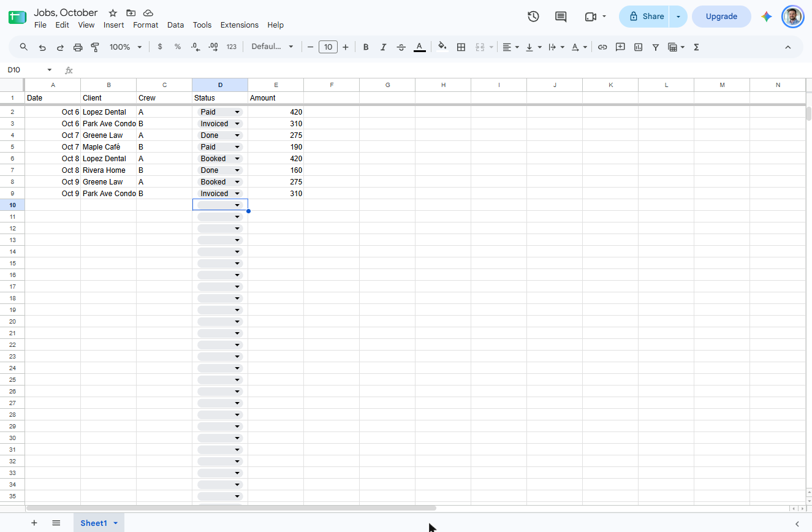Screen dimensions: 812x532
Task: Click the strikethrough icon
Action: point(401,47)
